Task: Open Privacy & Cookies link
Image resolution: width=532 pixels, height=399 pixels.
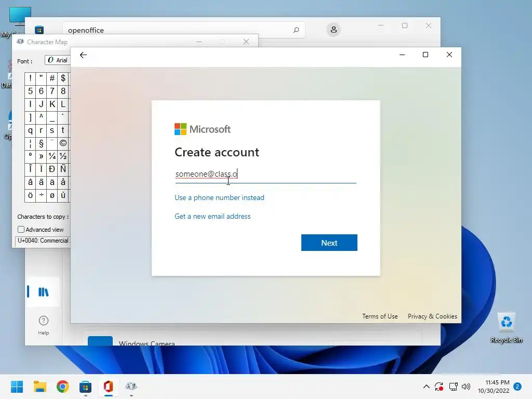Action: tap(432, 316)
